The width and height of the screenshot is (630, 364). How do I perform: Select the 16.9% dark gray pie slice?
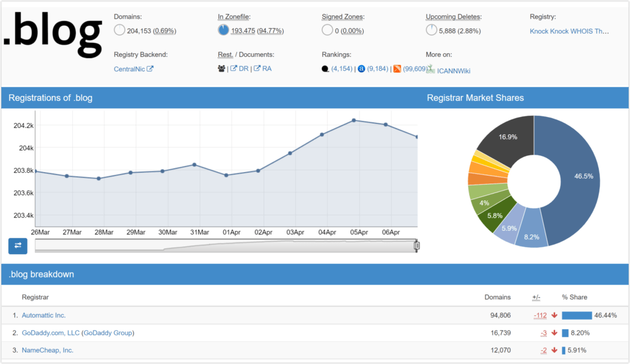[508, 137]
